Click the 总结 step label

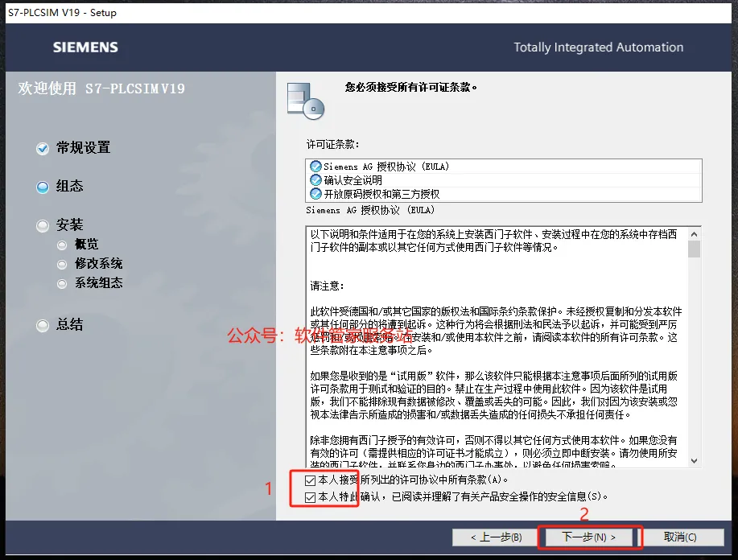70,324
